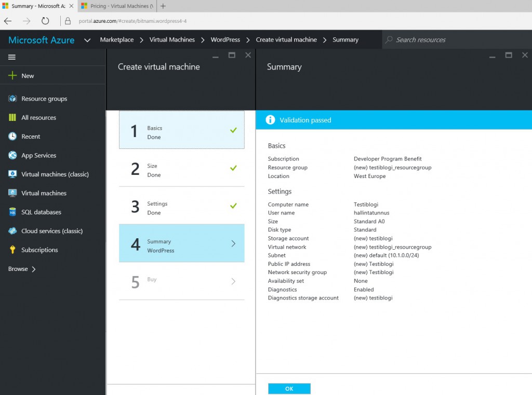Click the Subscriptions key icon
This screenshot has width=532, height=395.
coord(12,250)
